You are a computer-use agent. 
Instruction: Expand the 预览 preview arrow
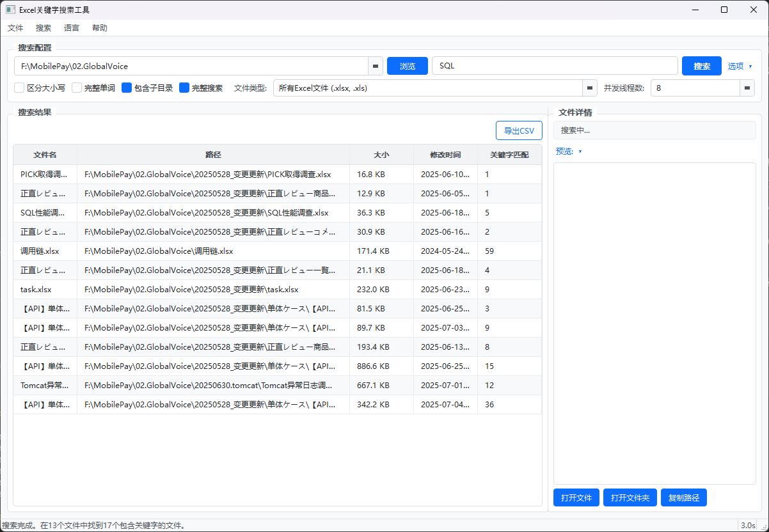[x=580, y=152]
